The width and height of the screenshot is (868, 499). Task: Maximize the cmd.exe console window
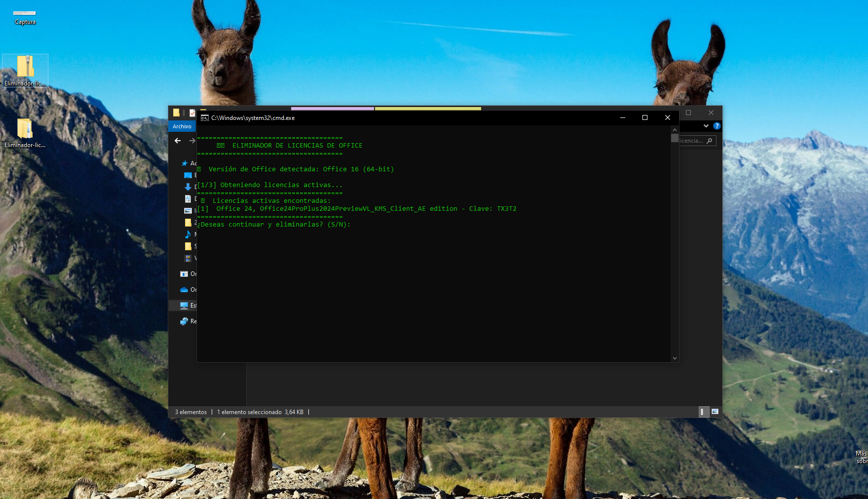tap(644, 117)
